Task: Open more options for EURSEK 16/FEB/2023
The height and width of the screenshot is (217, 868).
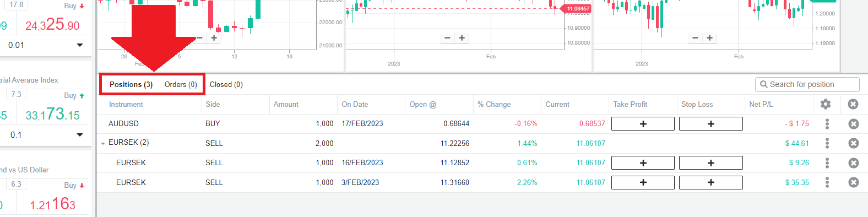Action: (827, 163)
